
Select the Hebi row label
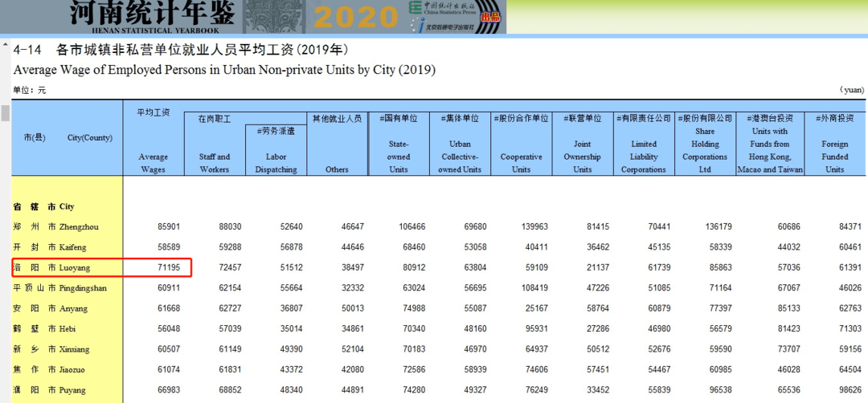tap(44, 329)
